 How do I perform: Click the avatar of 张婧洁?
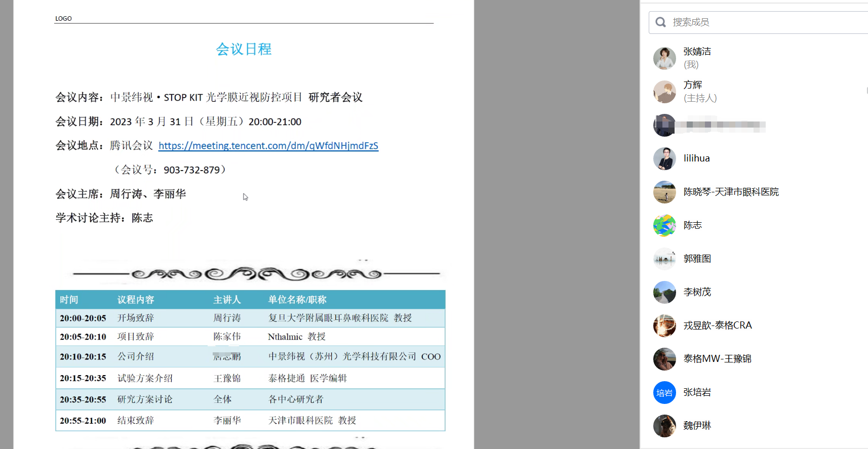tap(664, 58)
